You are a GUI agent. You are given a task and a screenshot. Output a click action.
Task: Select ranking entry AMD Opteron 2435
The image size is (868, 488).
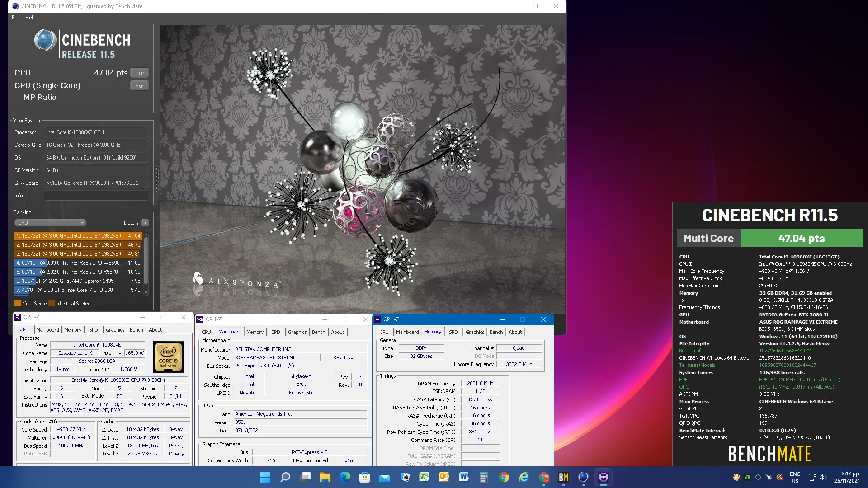78,281
